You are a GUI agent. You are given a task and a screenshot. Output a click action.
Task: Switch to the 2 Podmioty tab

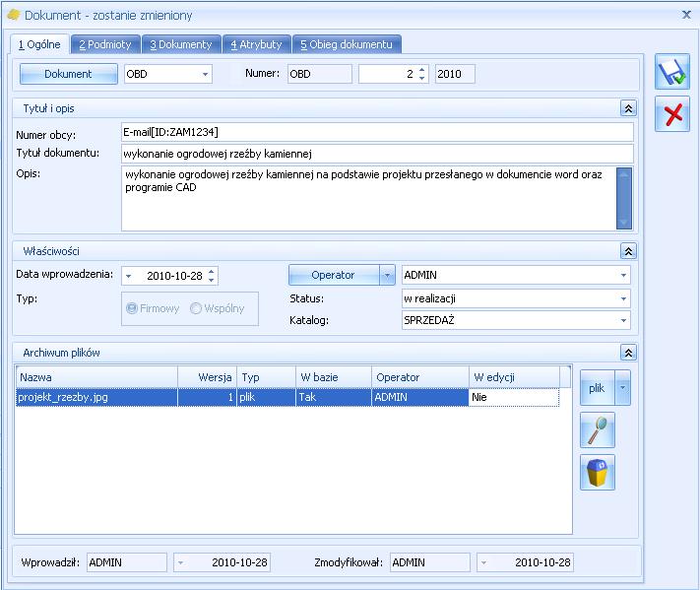[x=105, y=44]
